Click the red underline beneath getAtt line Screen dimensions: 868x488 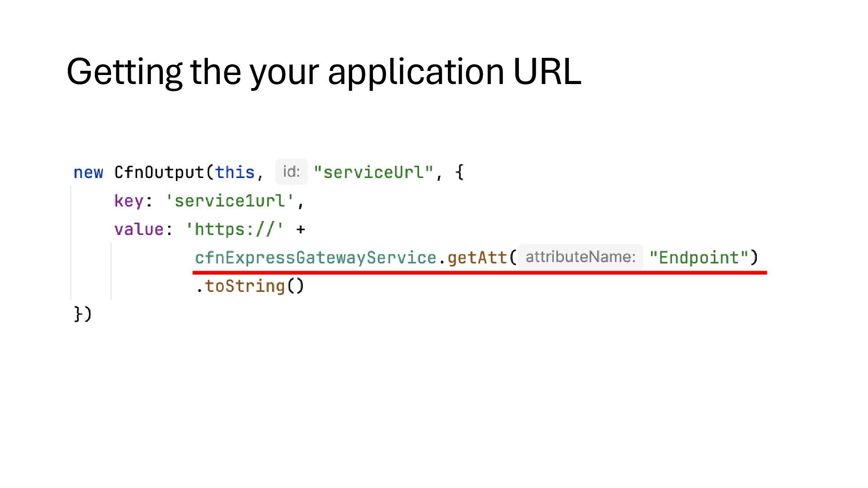click(479, 272)
